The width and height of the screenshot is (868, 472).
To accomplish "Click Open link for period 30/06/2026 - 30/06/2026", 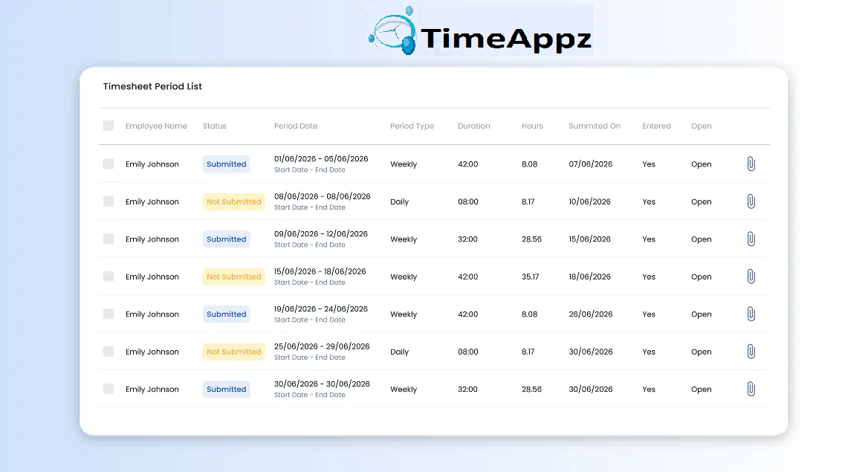I will [702, 389].
